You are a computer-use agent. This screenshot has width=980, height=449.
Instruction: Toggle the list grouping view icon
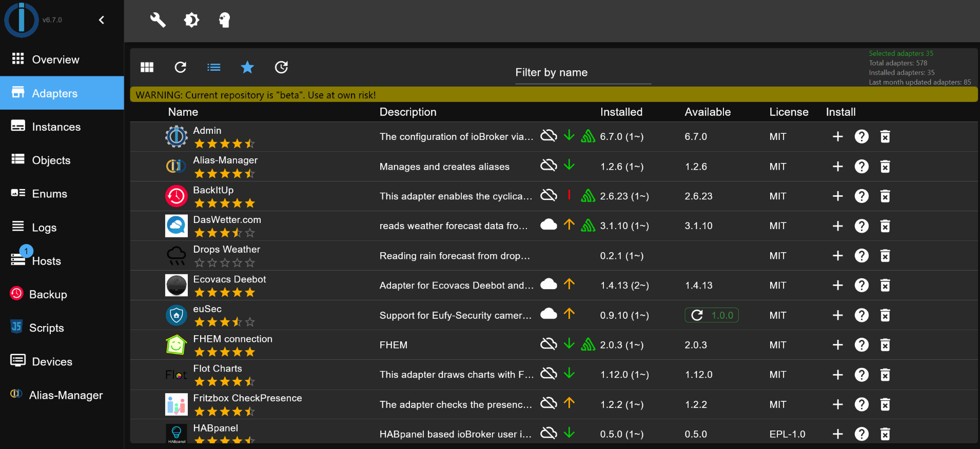click(x=214, y=67)
